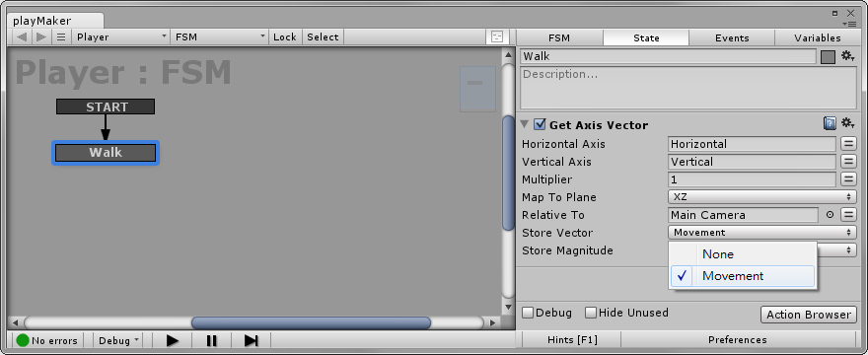
Task: Toggle variable mode for Relative To
Action: (848, 215)
